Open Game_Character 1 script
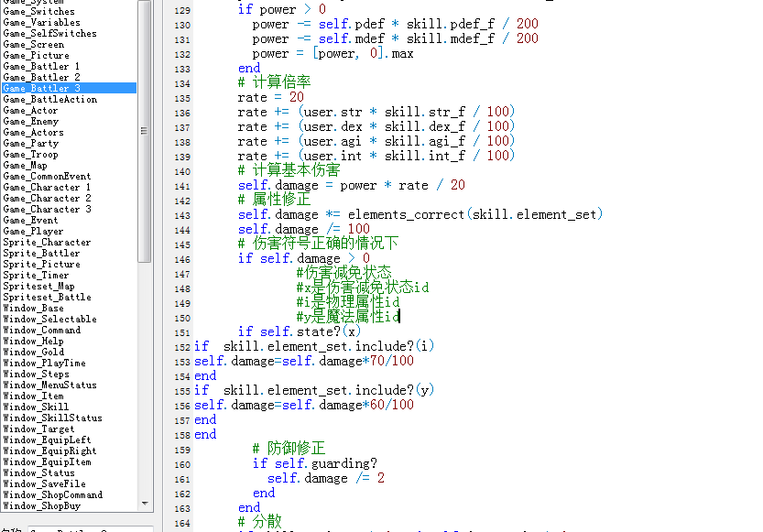Viewport: 763px width, 532px height. click(47, 187)
